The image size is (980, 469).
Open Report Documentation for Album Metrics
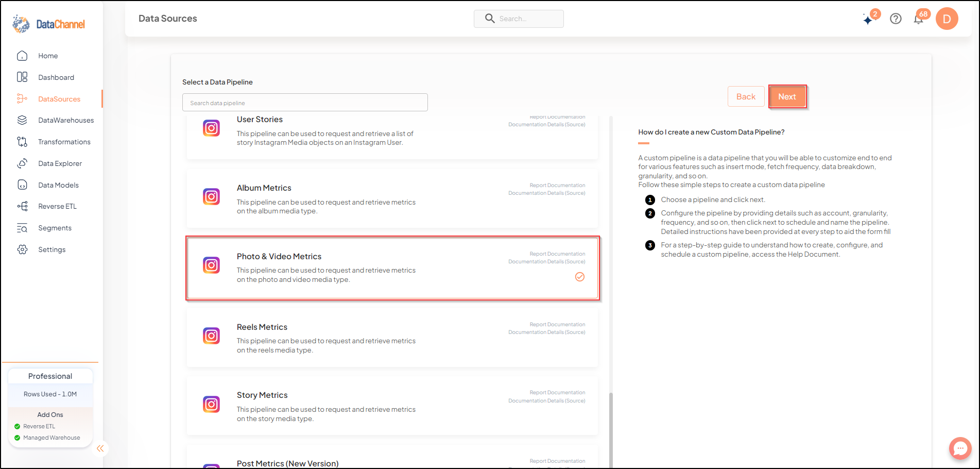(557, 186)
